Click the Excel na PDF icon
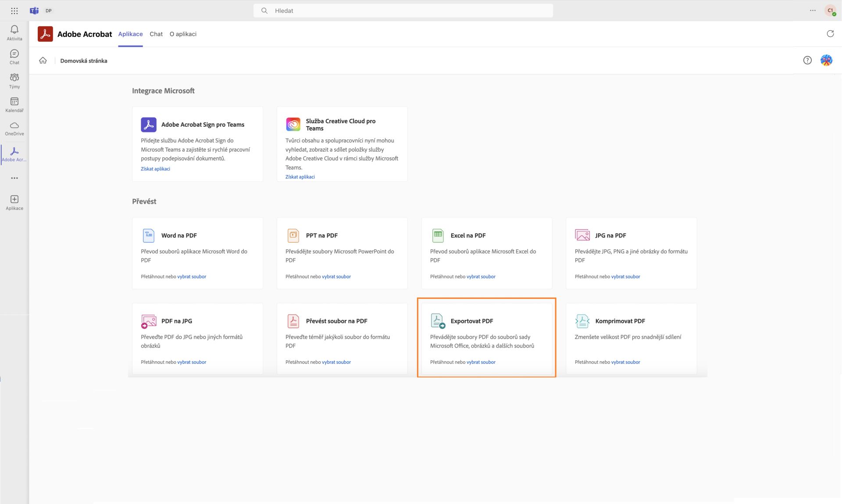 (438, 235)
